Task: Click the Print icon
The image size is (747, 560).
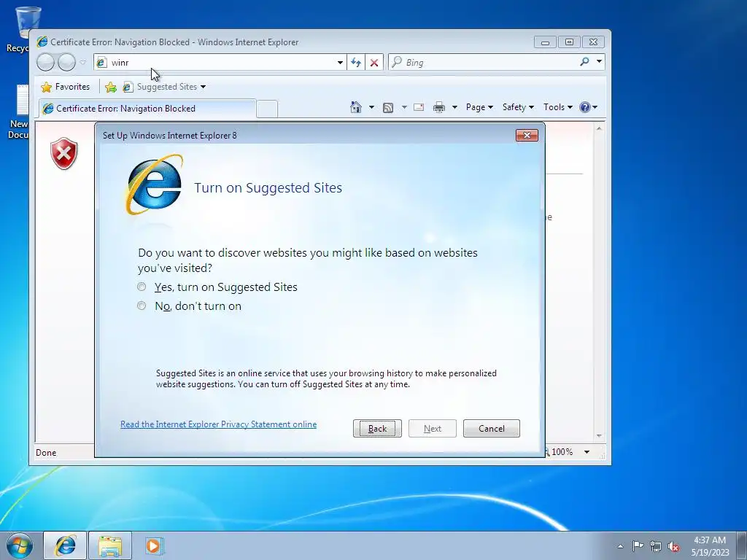Action: pyautogui.click(x=438, y=107)
